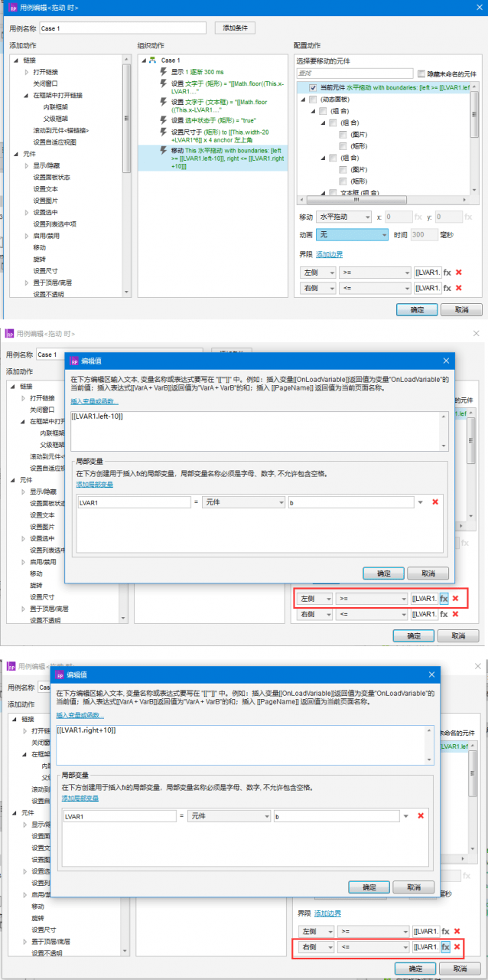Uncheck the 当前元件 水平拖动 checkbox

coord(313,88)
